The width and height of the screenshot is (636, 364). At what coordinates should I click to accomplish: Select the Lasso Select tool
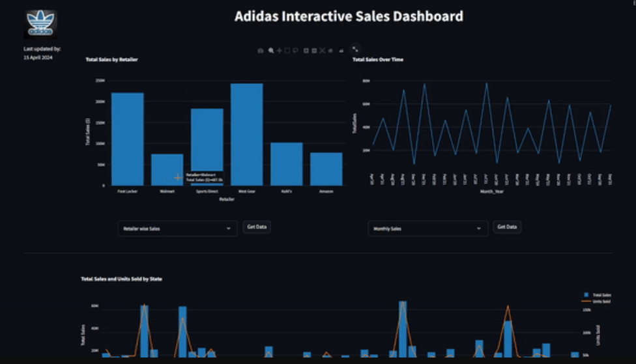295,51
